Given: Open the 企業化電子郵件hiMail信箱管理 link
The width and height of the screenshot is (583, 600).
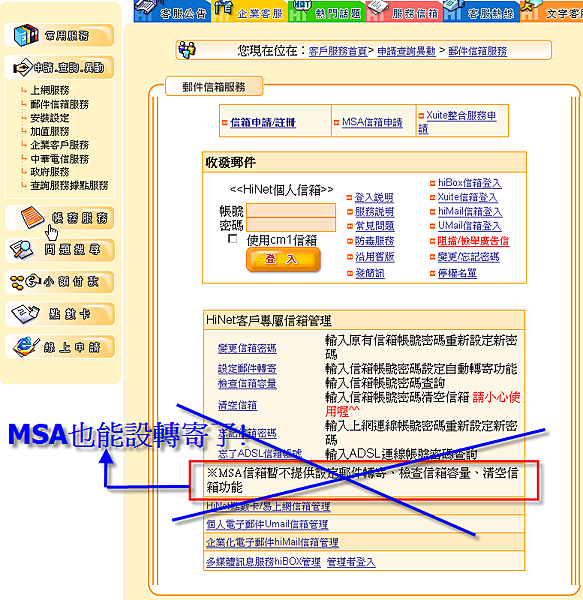Looking at the screenshot, I should coord(272,542).
